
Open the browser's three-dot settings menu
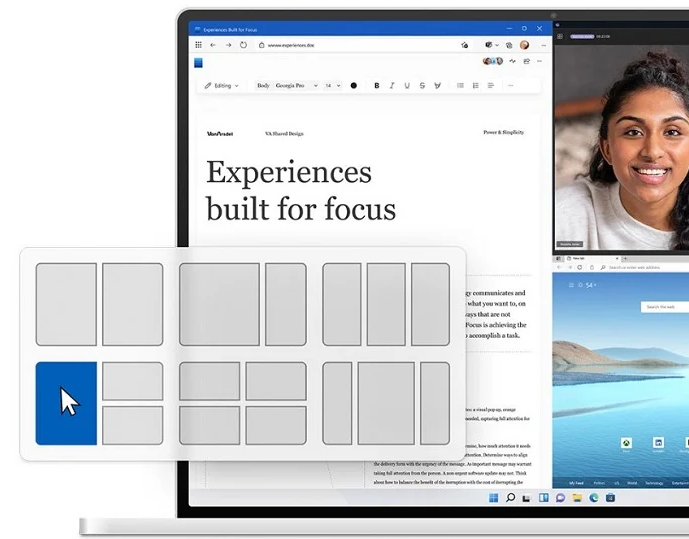click(544, 45)
